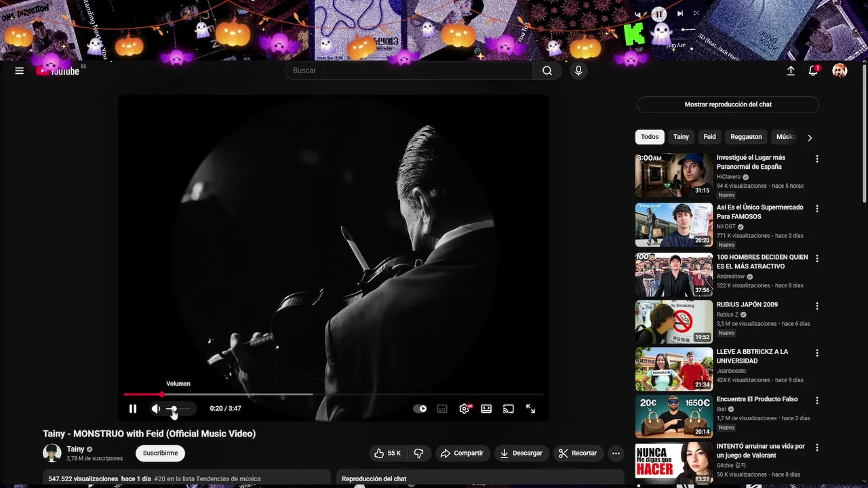
Task: Open INTENTÓ arruinar una vida video title
Action: (x=761, y=451)
